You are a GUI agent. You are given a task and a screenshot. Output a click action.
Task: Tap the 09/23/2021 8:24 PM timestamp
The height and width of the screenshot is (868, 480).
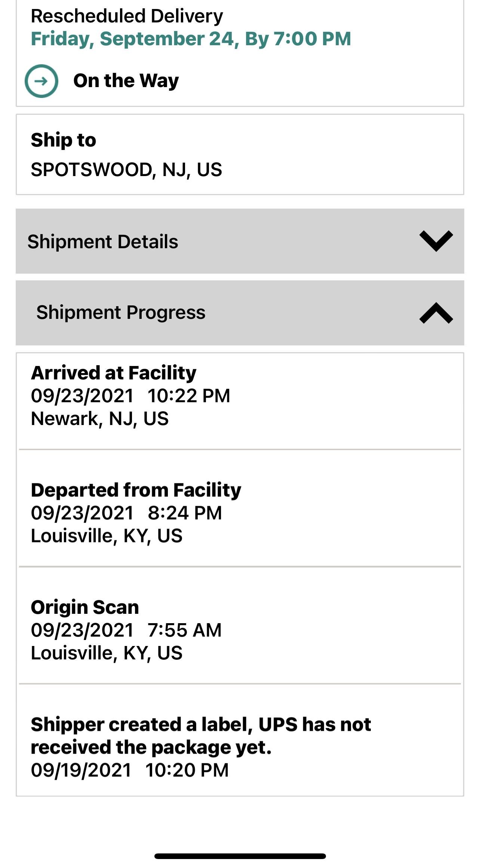point(126,513)
